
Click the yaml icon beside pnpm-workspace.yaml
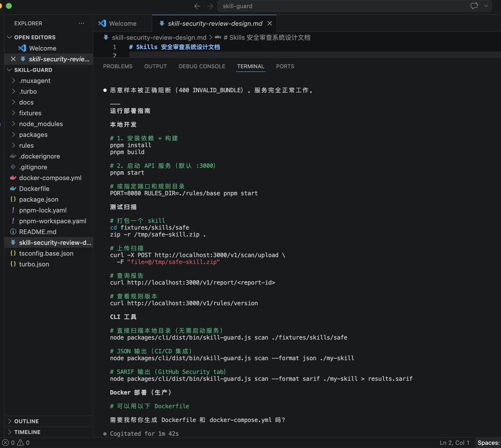click(x=13, y=221)
